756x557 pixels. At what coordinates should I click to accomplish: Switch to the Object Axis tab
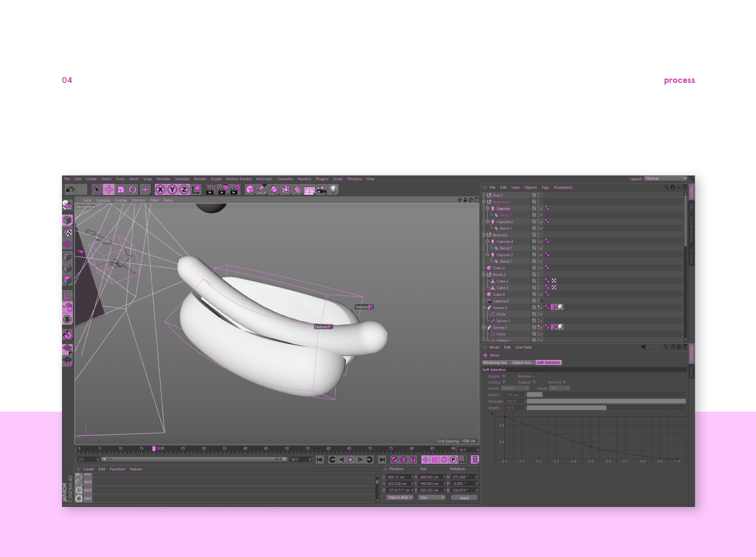(521, 363)
